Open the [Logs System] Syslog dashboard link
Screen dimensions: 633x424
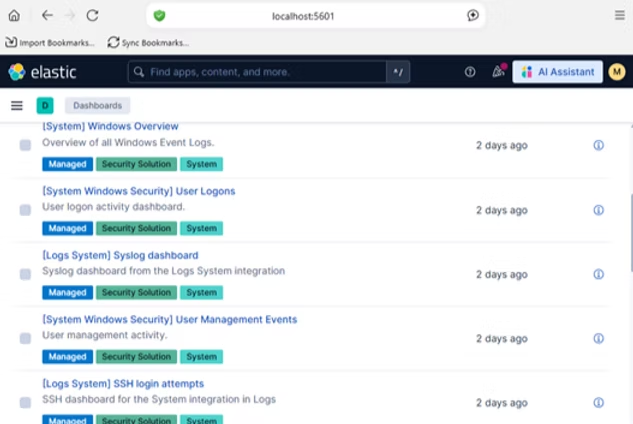(x=120, y=255)
